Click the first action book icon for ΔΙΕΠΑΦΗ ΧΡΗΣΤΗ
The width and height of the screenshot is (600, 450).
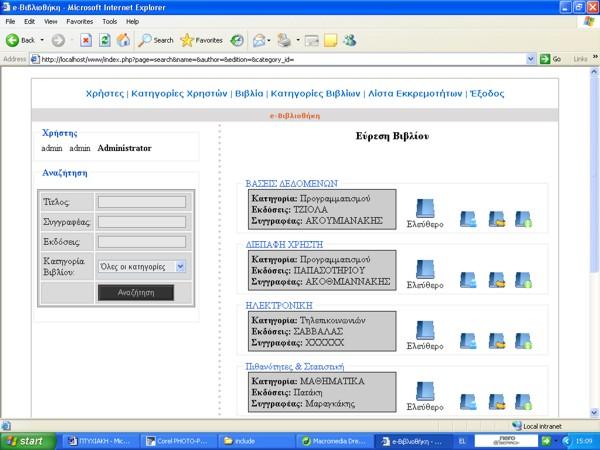point(468,280)
